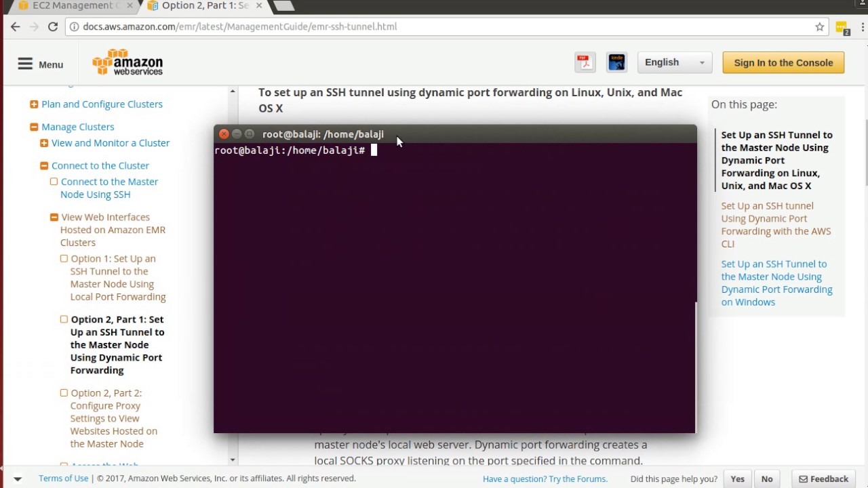The height and width of the screenshot is (488, 868).
Task: Close the terminal window
Action: [224, 134]
